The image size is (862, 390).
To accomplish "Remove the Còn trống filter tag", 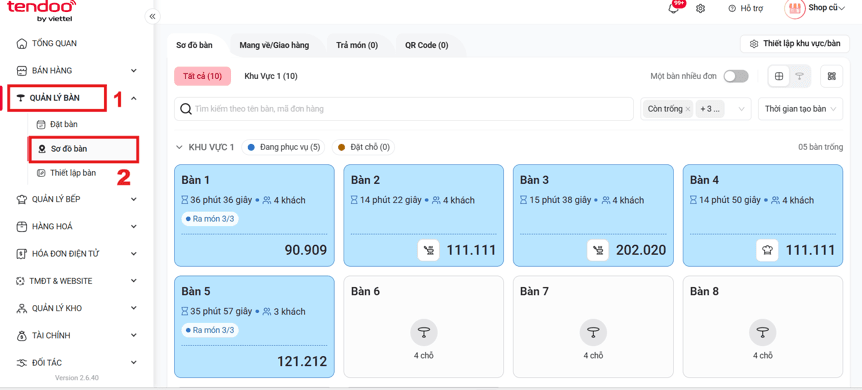I will 687,109.
